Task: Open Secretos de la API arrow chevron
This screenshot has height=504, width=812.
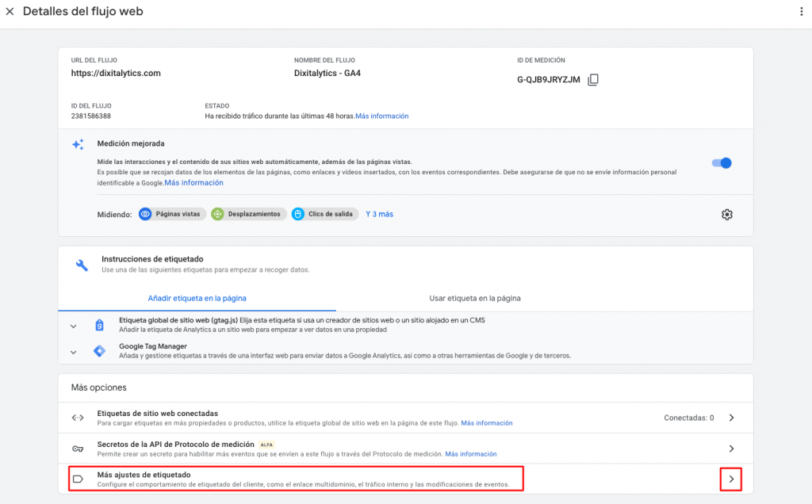Action: 731,449
